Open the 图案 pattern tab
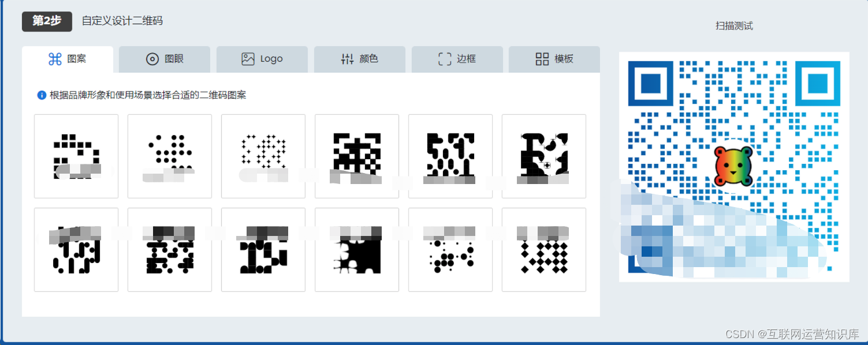Image resolution: width=868 pixels, height=345 pixels. 68,59
